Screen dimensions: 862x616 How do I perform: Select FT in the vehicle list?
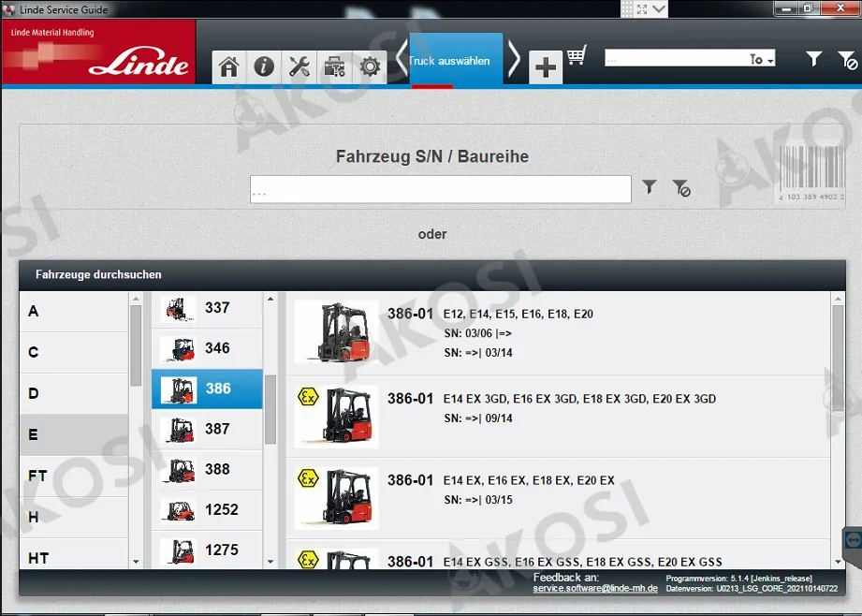(74, 477)
